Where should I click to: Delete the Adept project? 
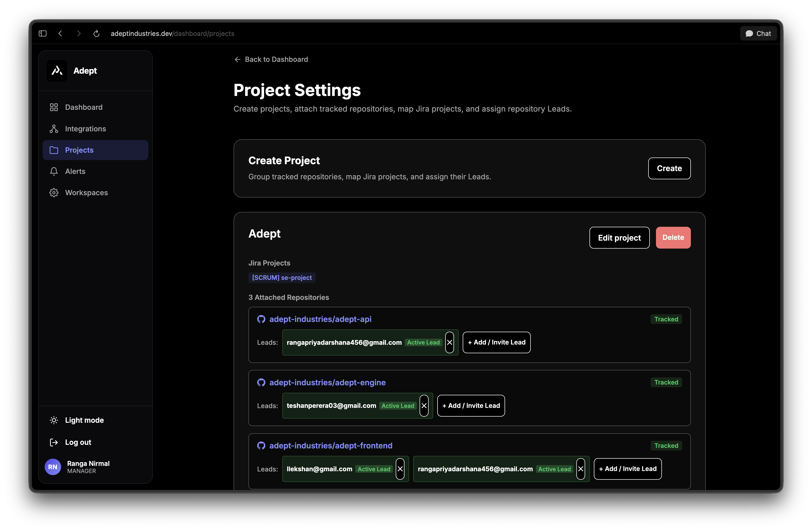[x=673, y=238]
